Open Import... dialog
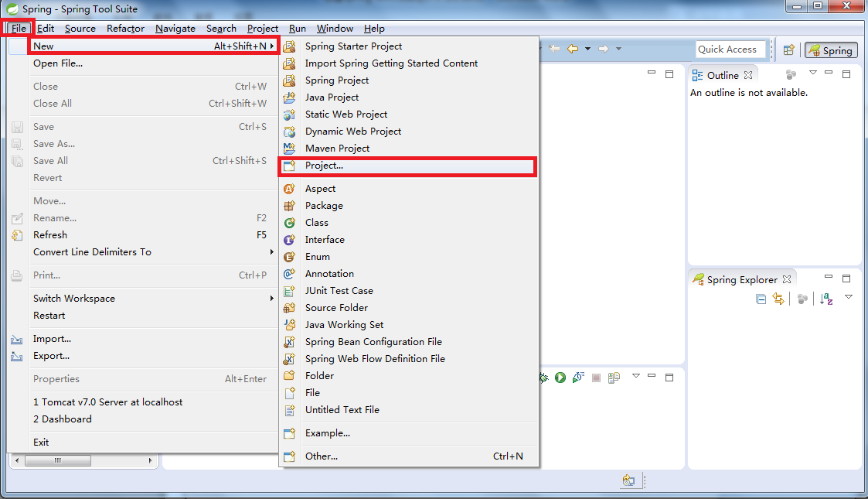The height and width of the screenshot is (499, 868). pos(143,339)
